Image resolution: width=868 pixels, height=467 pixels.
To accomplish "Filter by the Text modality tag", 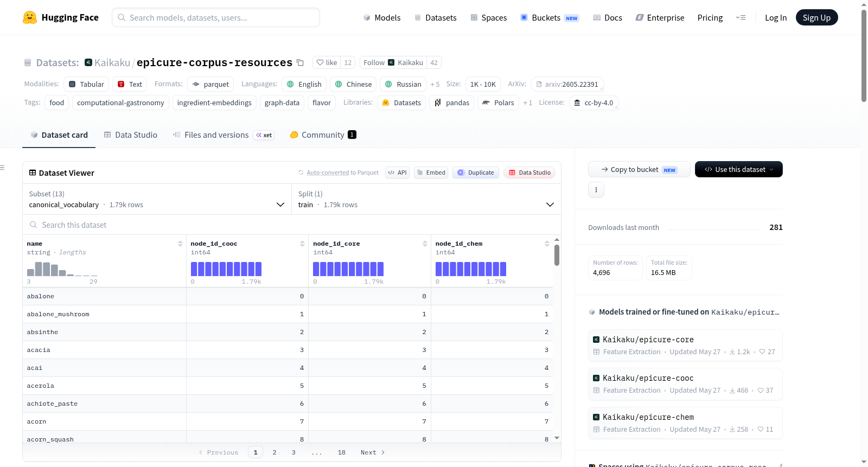I will coord(130,84).
